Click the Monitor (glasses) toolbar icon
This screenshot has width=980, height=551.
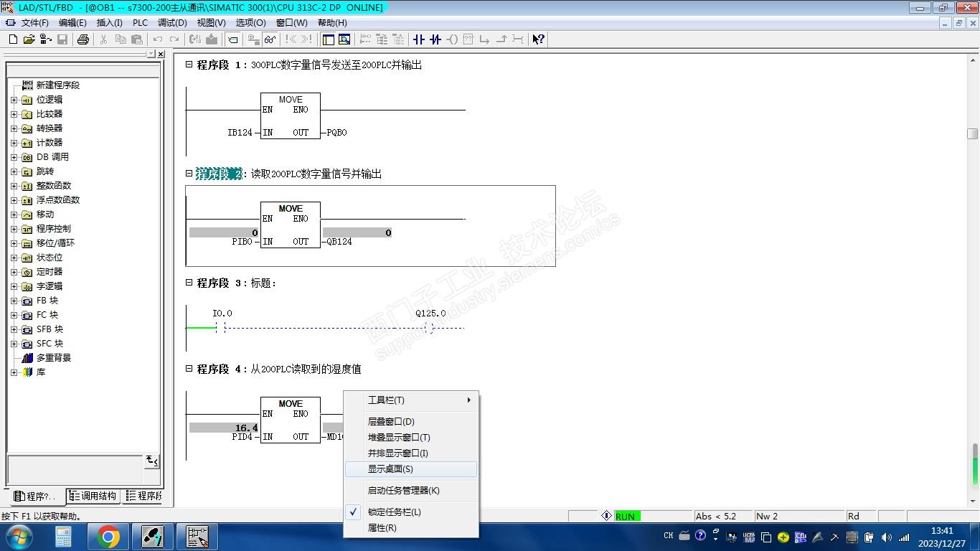point(270,39)
